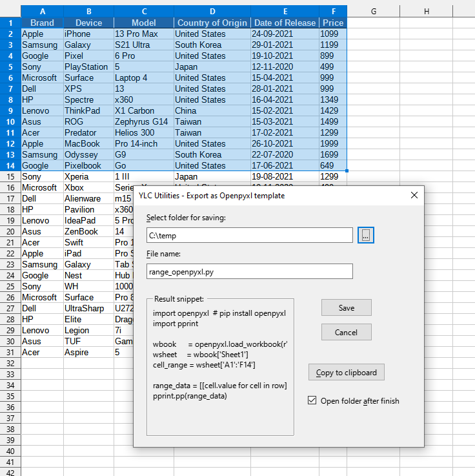Click the UltraSharp cell
The height and width of the screenshot is (476, 475).
coord(88,309)
